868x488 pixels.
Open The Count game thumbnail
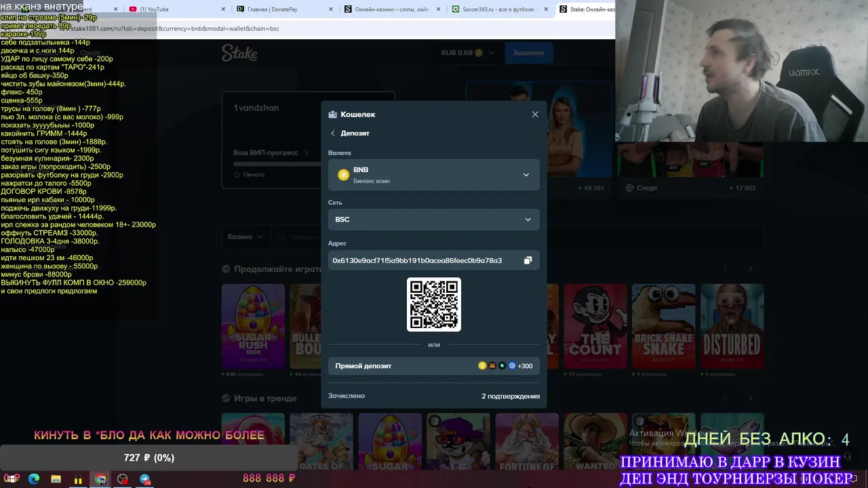pyautogui.click(x=595, y=326)
